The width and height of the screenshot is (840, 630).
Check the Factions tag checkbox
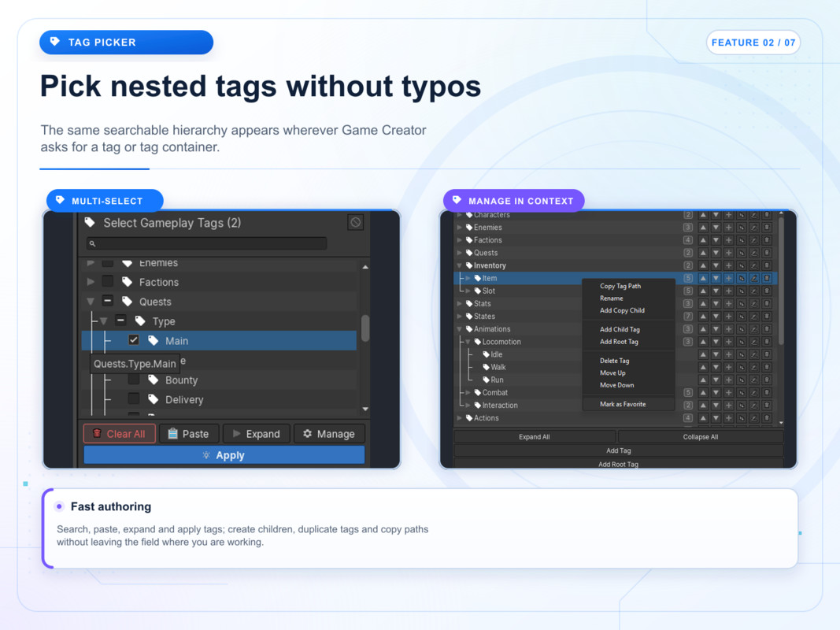click(107, 281)
